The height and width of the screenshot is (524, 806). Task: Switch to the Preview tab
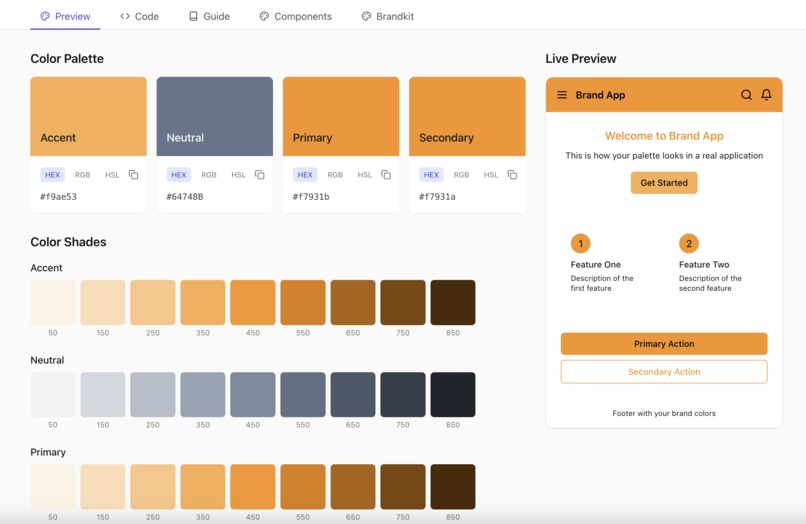(65, 16)
